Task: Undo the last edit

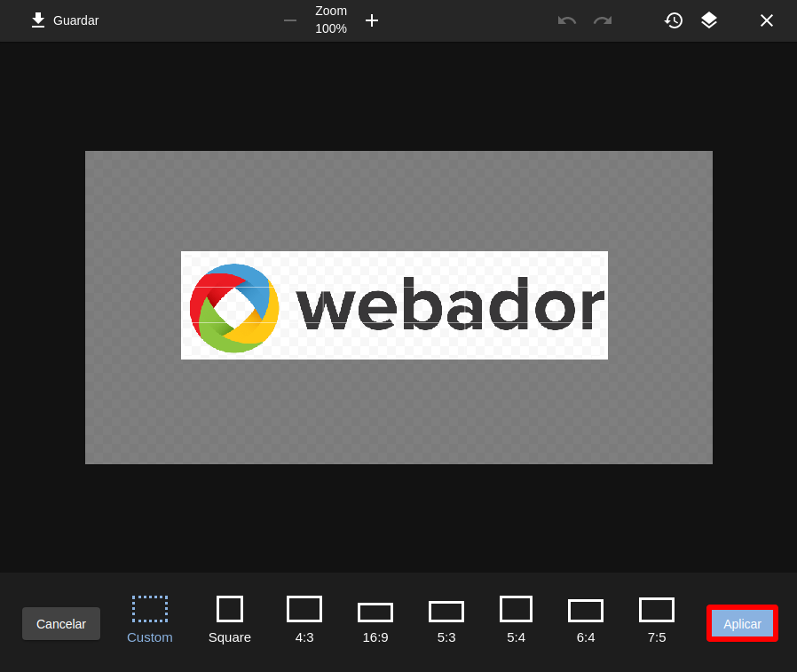Action: click(567, 20)
